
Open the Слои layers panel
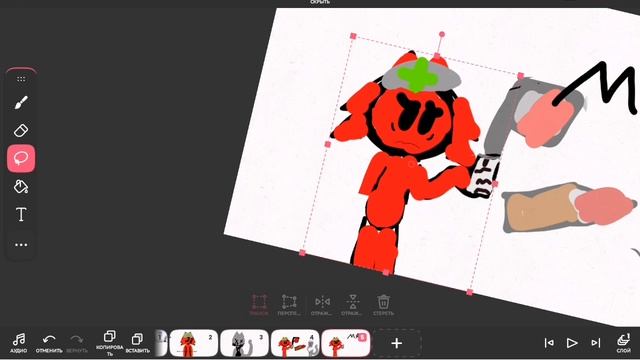[623, 343]
